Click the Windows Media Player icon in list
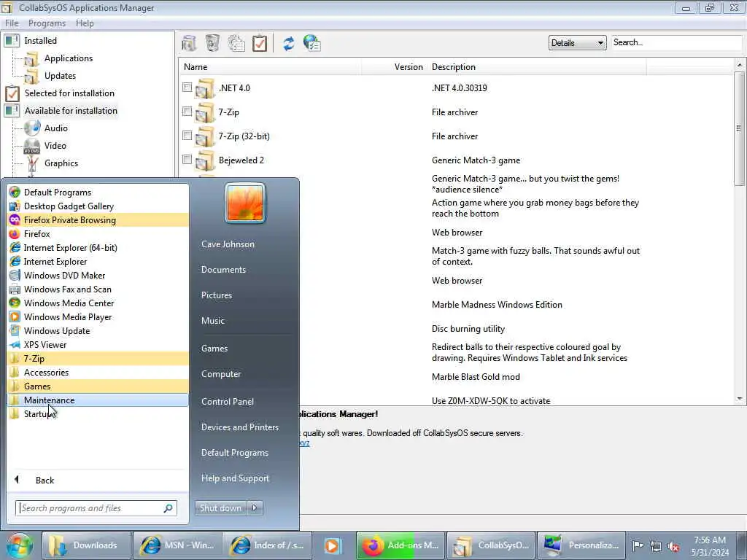 click(x=15, y=316)
